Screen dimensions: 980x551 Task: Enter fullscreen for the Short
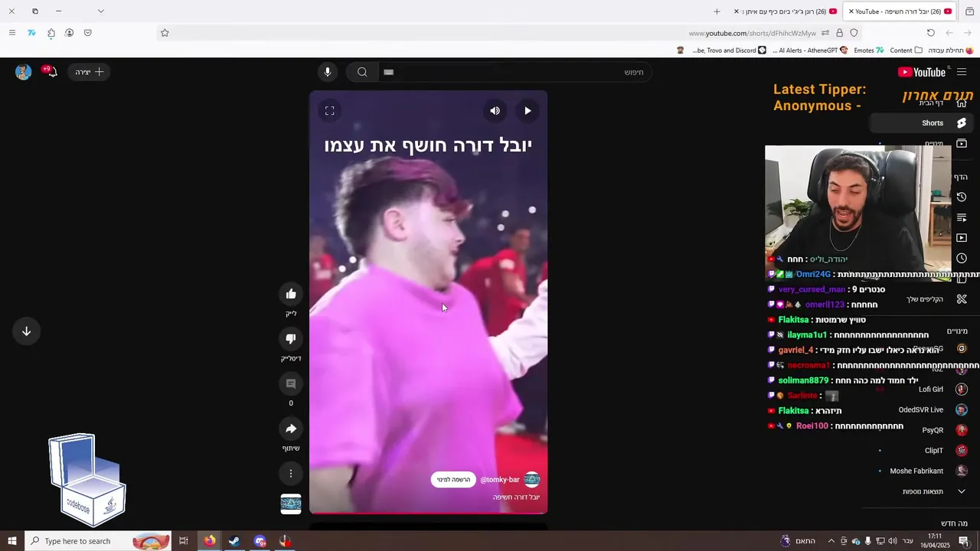(x=330, y=111)
